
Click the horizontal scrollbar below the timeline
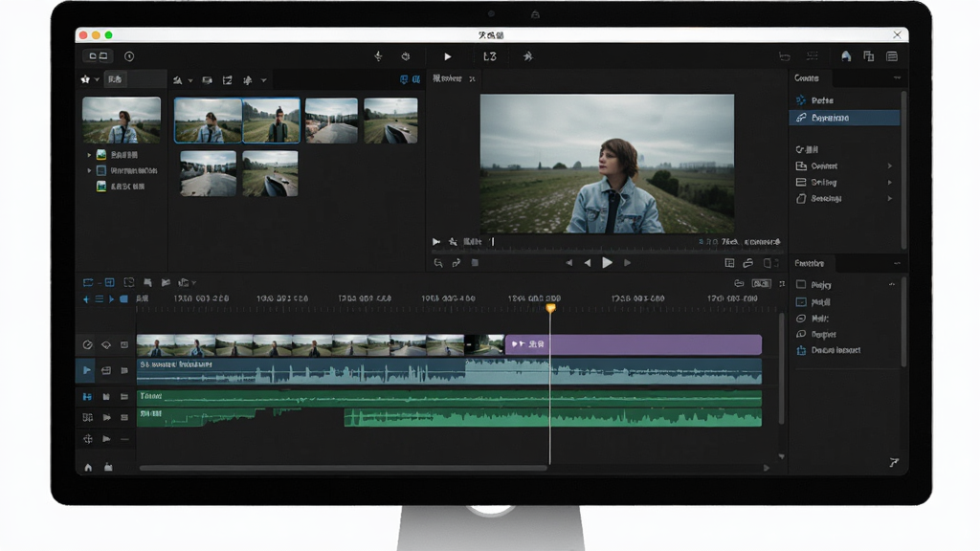point(344,467)
